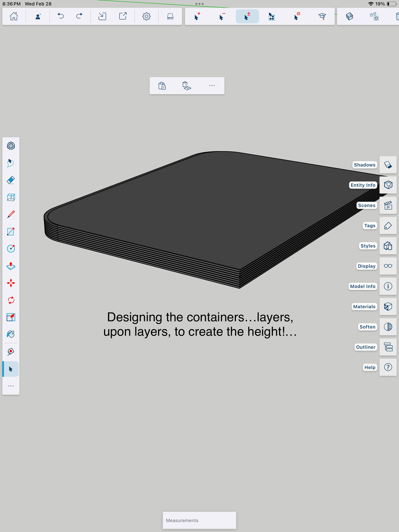399x532 pixels.
Task: Click the Undo button
Action: point(61,16)
